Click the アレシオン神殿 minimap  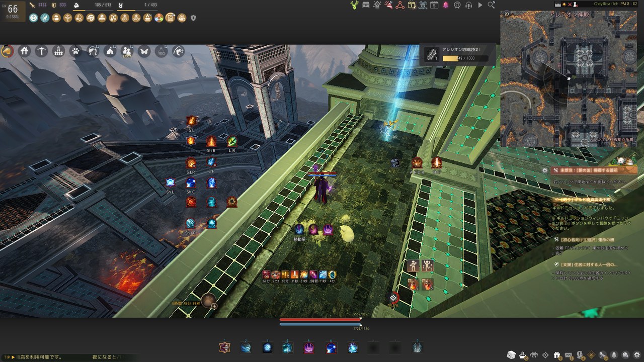pos(569,79)
